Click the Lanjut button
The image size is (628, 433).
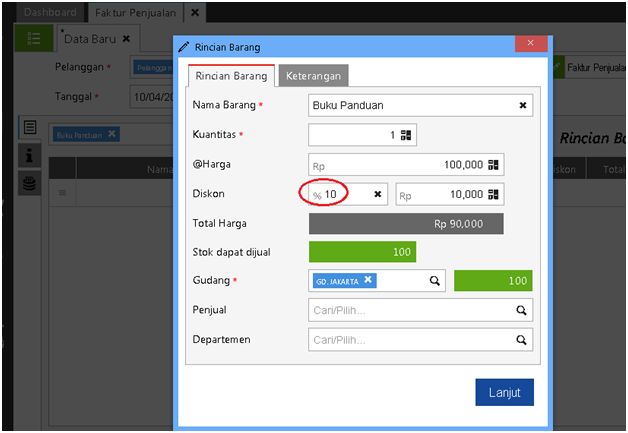click(x=504, y=392)
